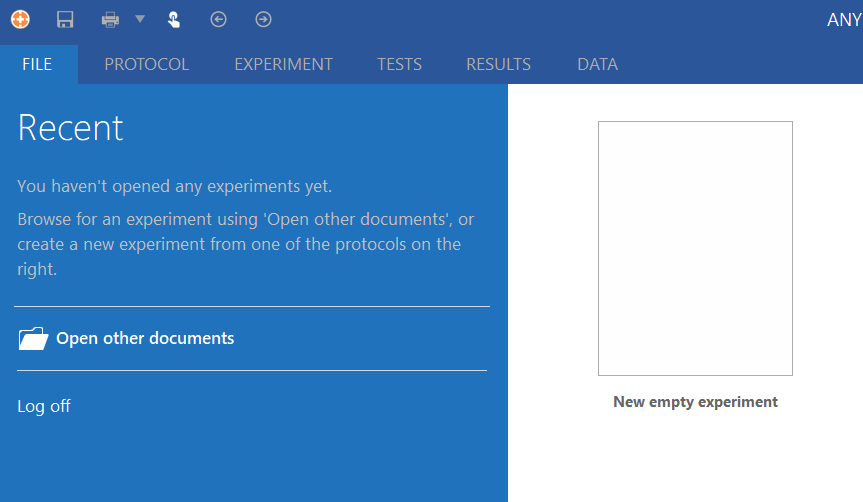Click the Log off link
The width and height of the screenshot is (863, 502).
(44, 406)
